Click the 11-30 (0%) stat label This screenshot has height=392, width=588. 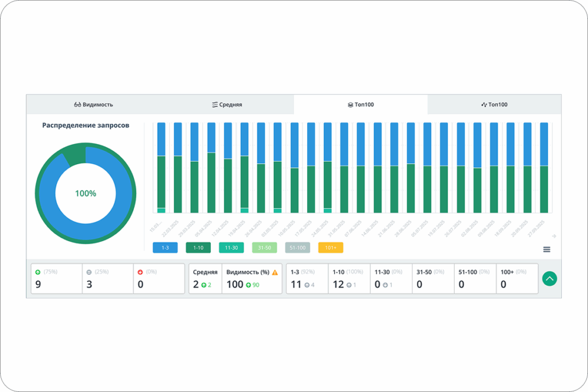click(x=389, y=272)
